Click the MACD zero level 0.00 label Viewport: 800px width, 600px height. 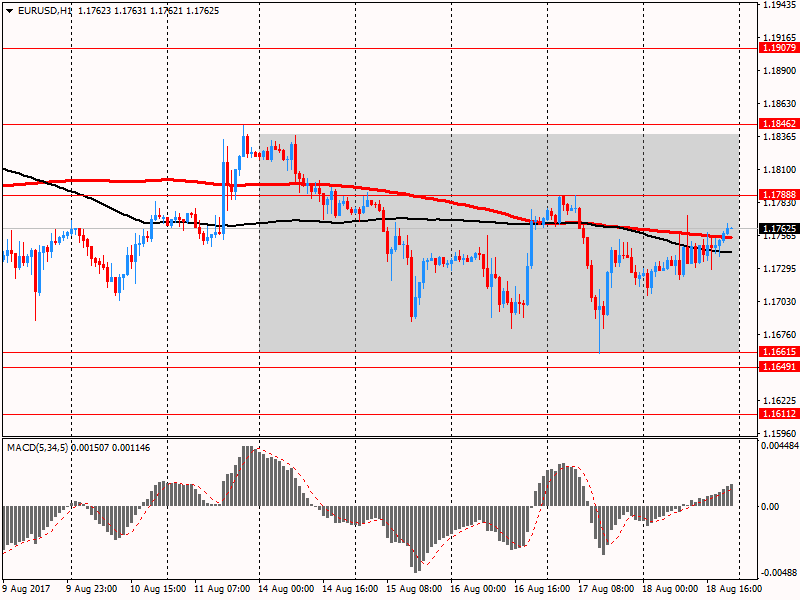770,506
